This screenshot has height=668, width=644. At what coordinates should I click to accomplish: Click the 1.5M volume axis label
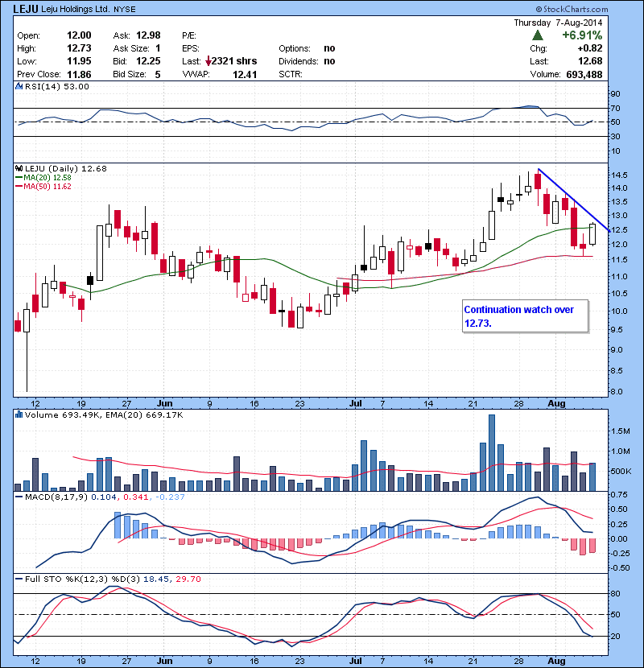pyautogui.click(x=620, y=431)
